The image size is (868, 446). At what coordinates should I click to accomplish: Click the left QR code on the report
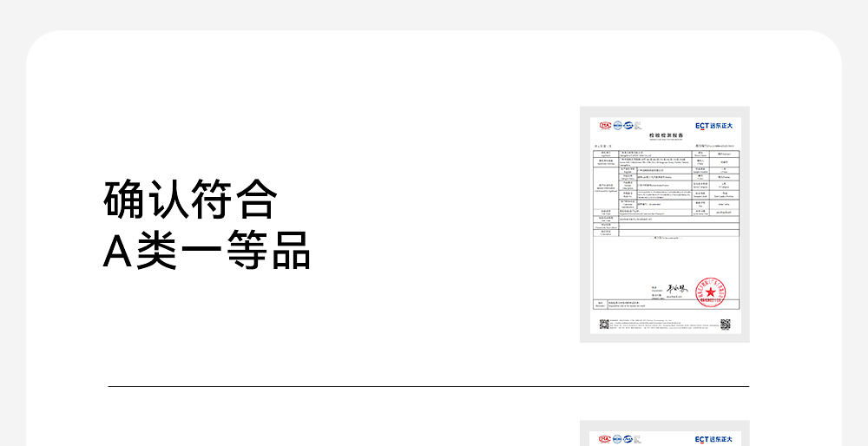604,325
